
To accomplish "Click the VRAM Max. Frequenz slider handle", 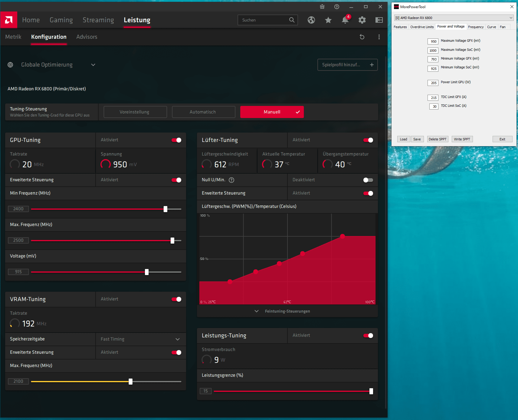I will [x=130, y=382].
